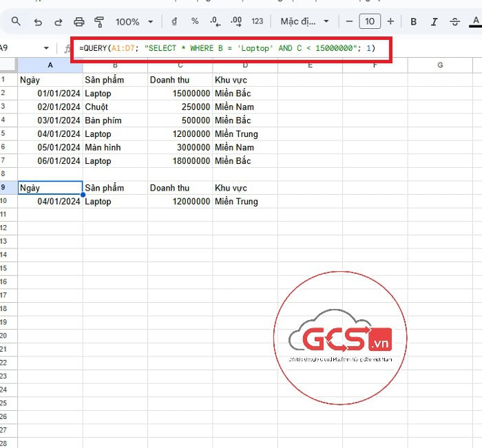
Task: Toggle italic formatting
Action: tap(434, 22)
